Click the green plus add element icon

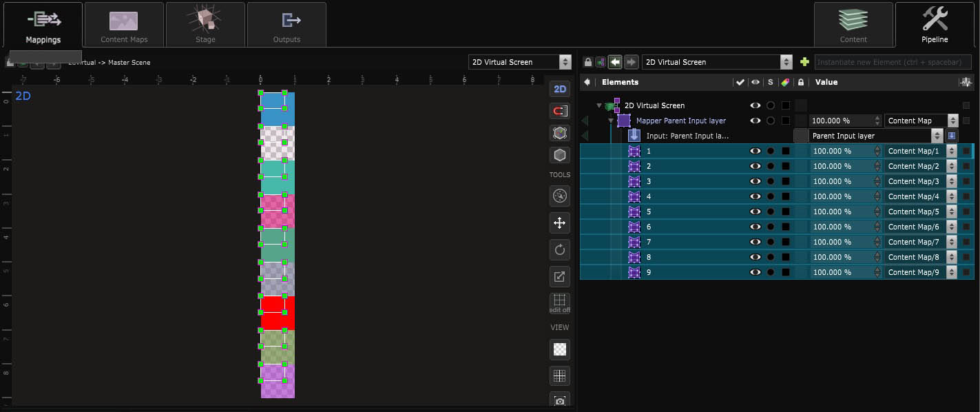click(804, 63)
